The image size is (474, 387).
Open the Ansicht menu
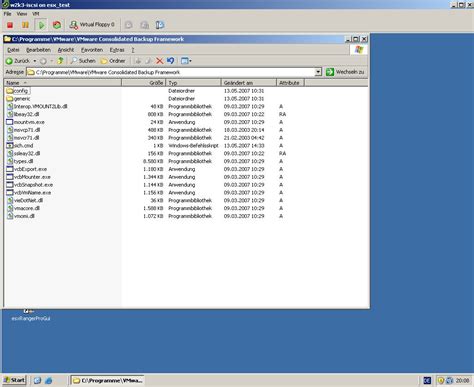[66, 50]
